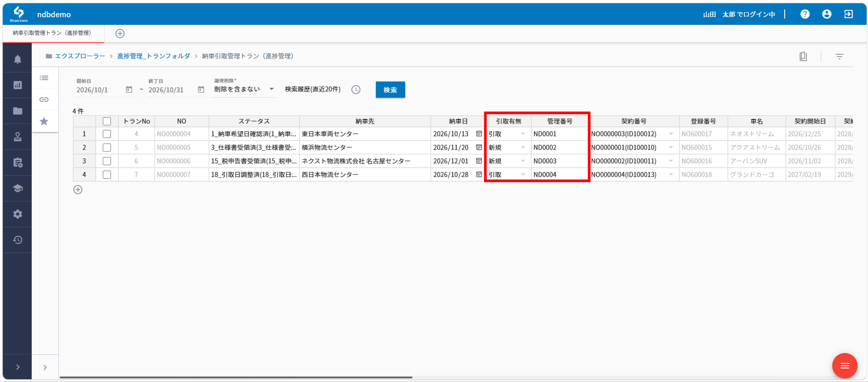
Task: Click the link icon in the side panel
Action: click(44, 100)
